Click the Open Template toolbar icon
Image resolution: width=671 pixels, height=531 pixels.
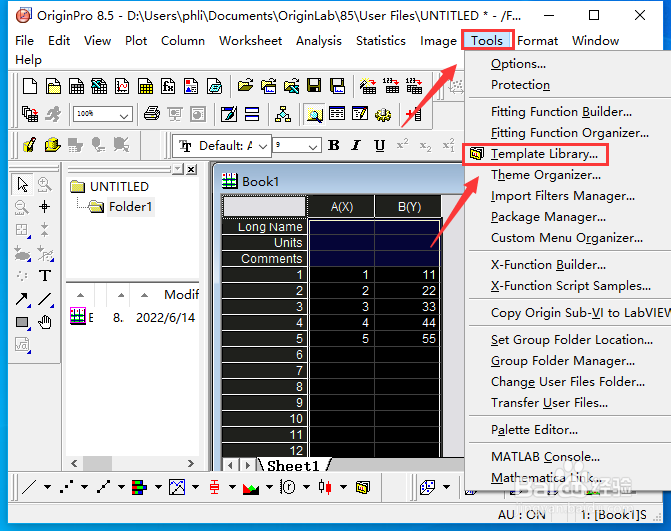268,86
